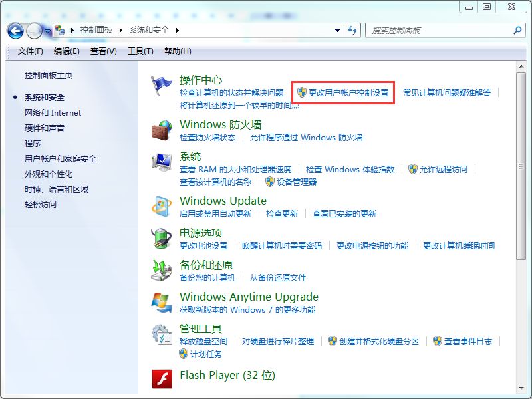Open the 文件(F) menu
Image resolution: width=532 pixels, height=399 pixels.
coord(31,51)
